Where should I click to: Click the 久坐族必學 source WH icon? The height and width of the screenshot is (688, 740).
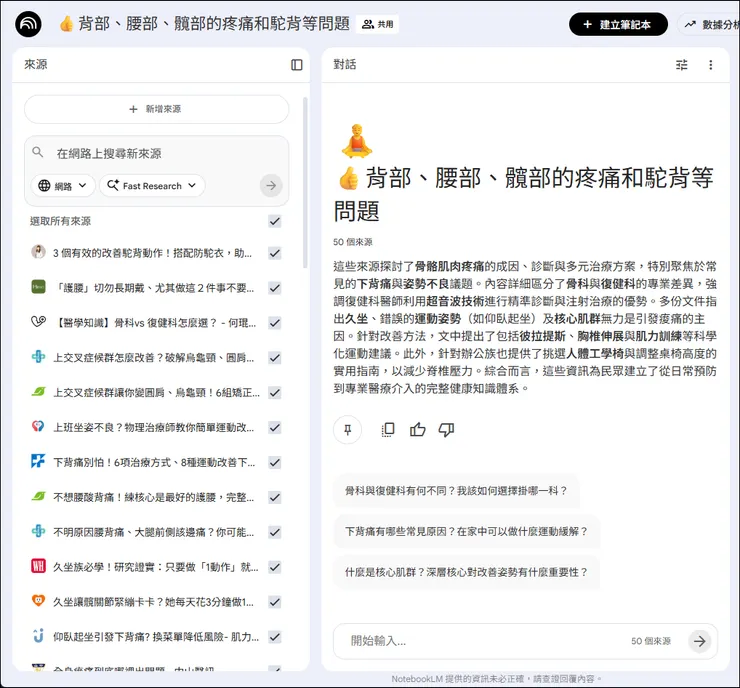(38, 566)
